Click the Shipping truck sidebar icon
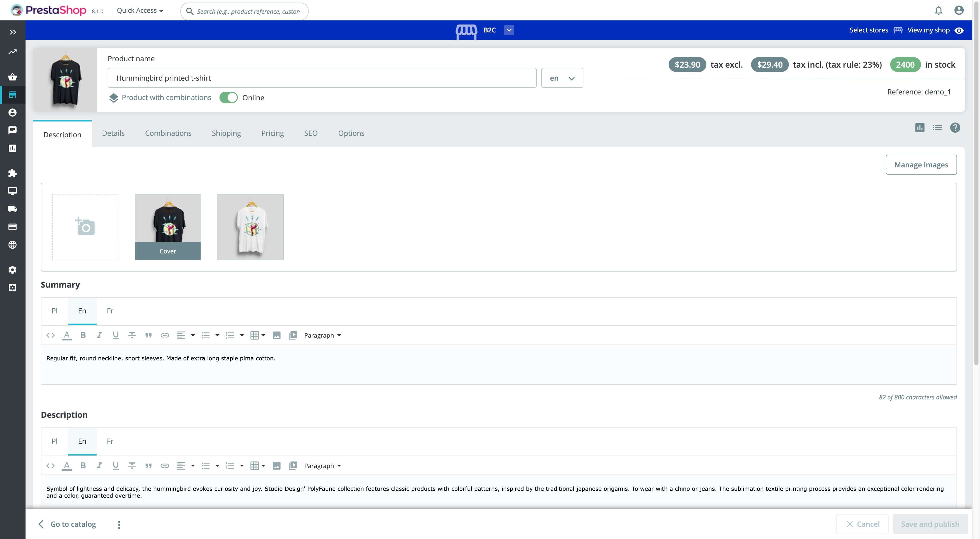Viewport: 980px width, 539px height. point(13,209)
